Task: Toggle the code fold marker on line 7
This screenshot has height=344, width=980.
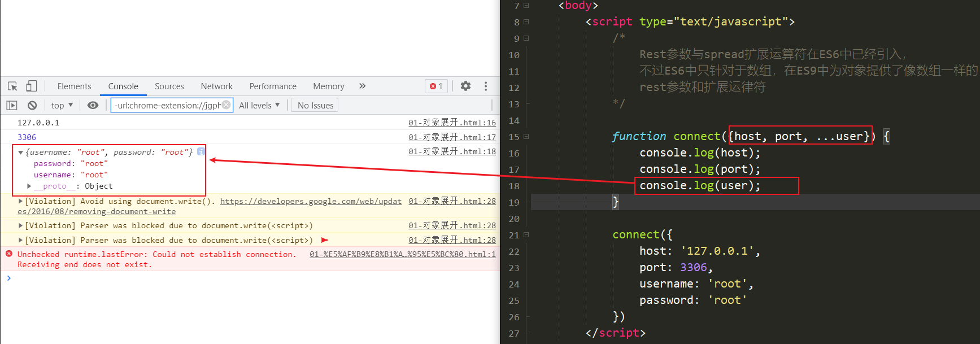Action: (526, 6)
